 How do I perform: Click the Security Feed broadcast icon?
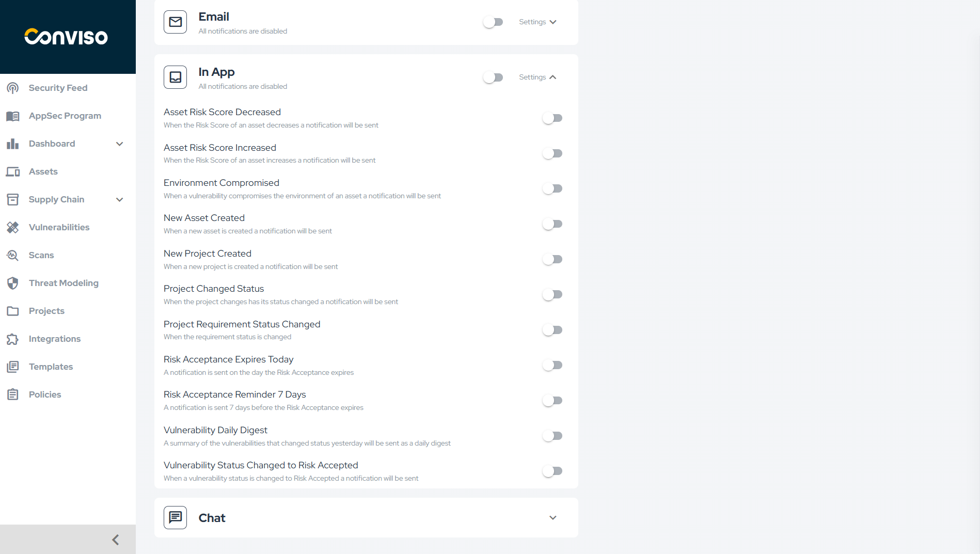click(x=13, y=88)
